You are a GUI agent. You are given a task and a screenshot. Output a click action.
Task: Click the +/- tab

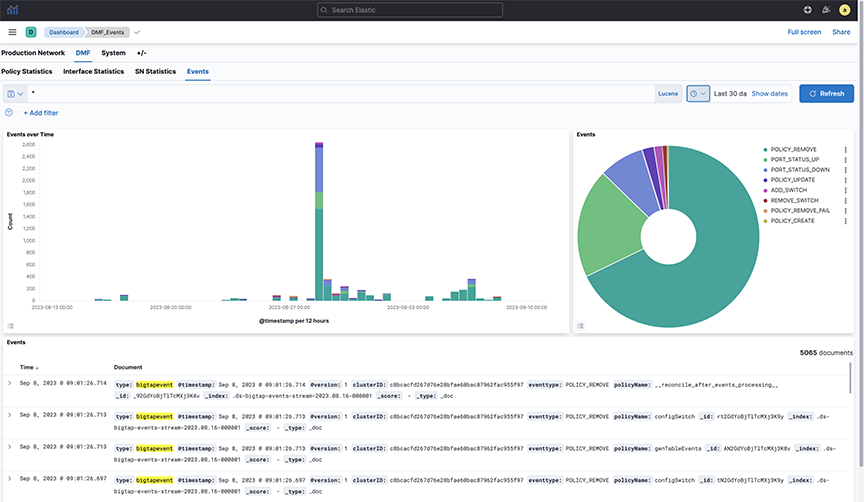click(x=142, y=53)
